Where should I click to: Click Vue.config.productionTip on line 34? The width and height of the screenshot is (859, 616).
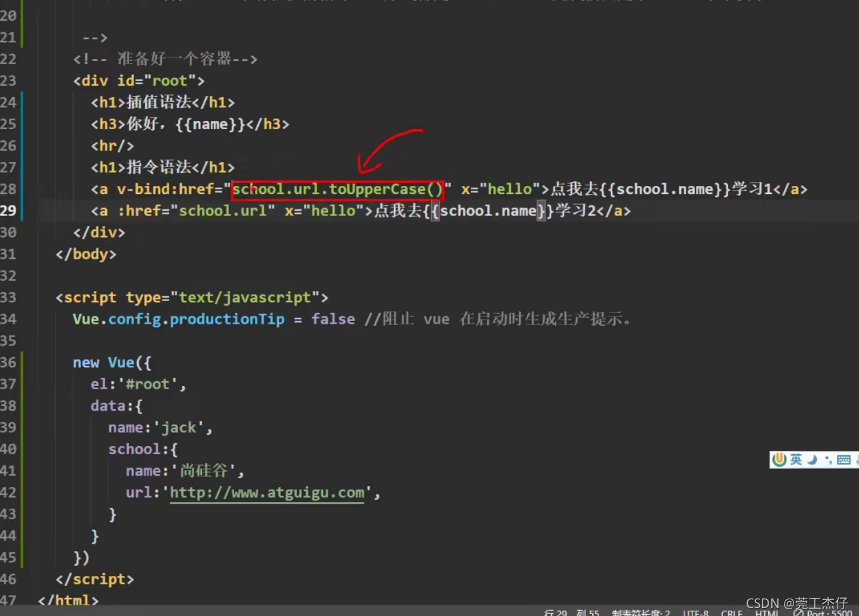point(179,319)
